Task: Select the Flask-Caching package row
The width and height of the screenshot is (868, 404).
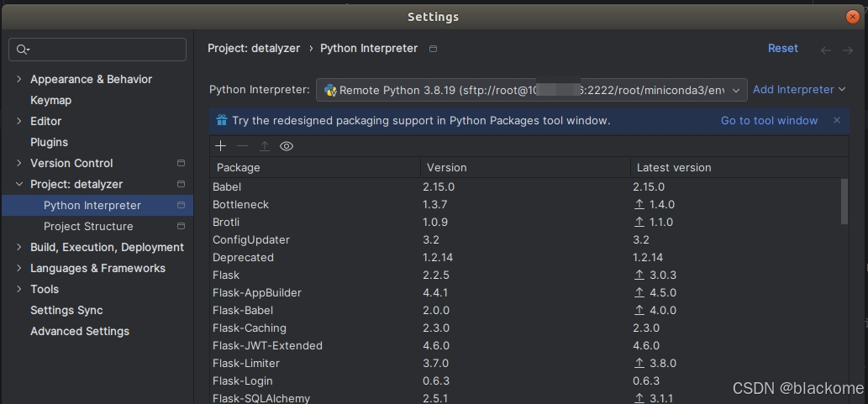Action: pyautogui.click(x=525, y=328)
